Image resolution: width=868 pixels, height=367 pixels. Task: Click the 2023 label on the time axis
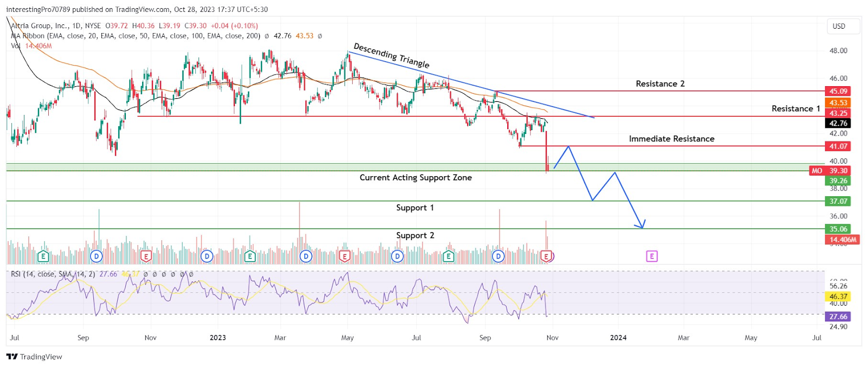(x=218, y=338)
